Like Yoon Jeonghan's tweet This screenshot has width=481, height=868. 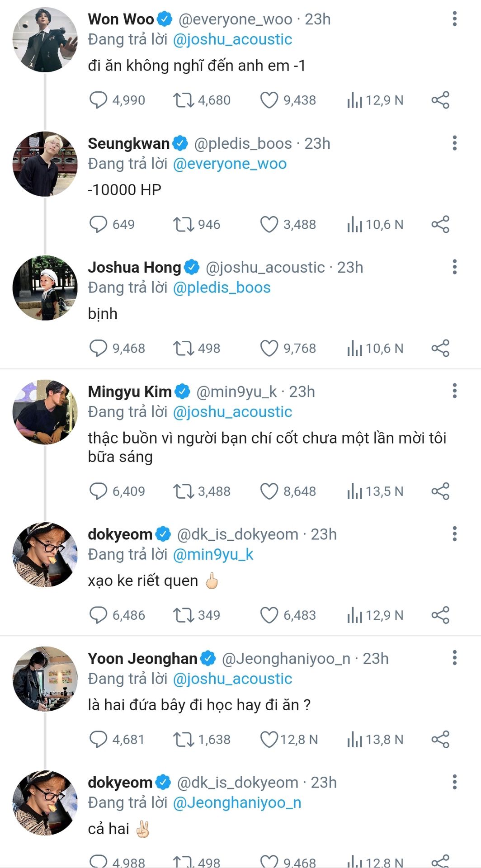tap(269, 740)
